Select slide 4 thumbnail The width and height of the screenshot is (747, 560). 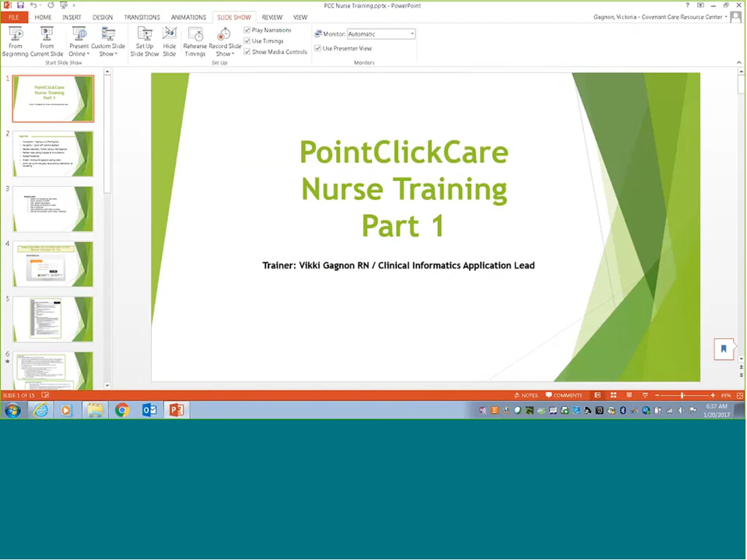pyautogui.click(x=53, y=264)
